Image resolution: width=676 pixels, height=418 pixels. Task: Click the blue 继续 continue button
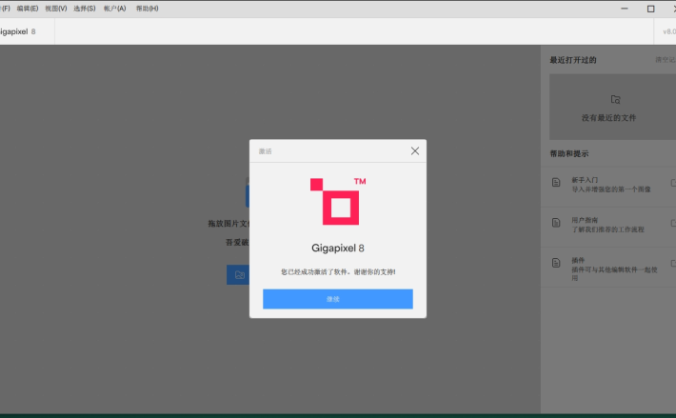pos(338,299)
